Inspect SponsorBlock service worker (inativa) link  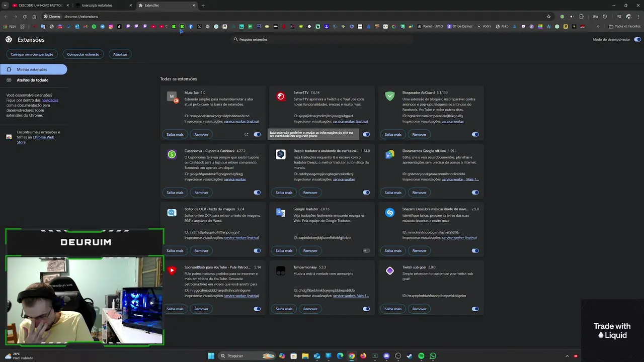click(242, 296)
